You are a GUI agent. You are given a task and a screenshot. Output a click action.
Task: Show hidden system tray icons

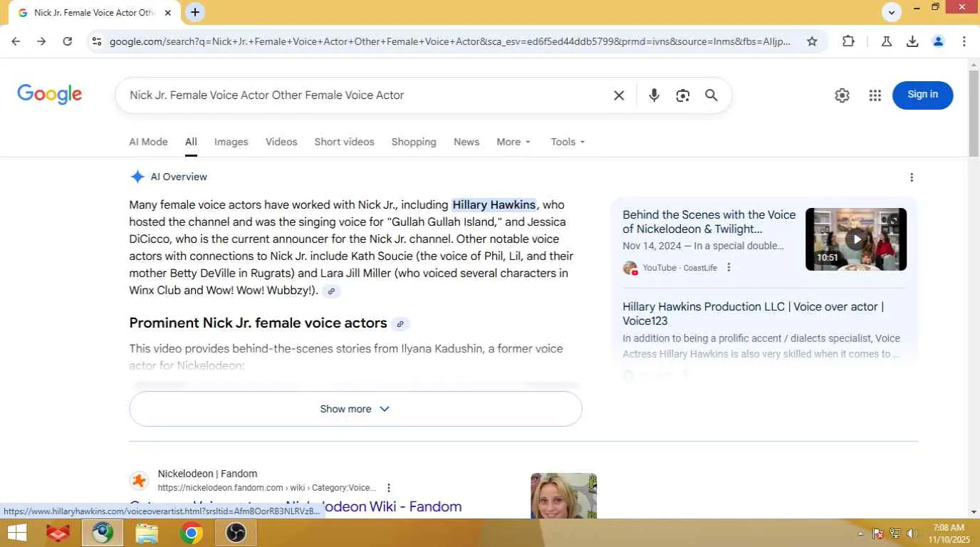860,533
